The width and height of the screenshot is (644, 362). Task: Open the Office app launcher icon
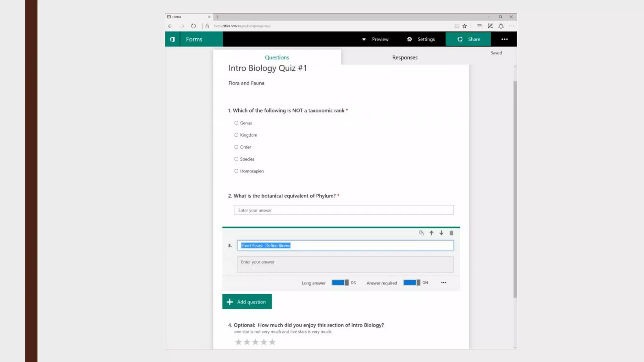coord(172,39)
